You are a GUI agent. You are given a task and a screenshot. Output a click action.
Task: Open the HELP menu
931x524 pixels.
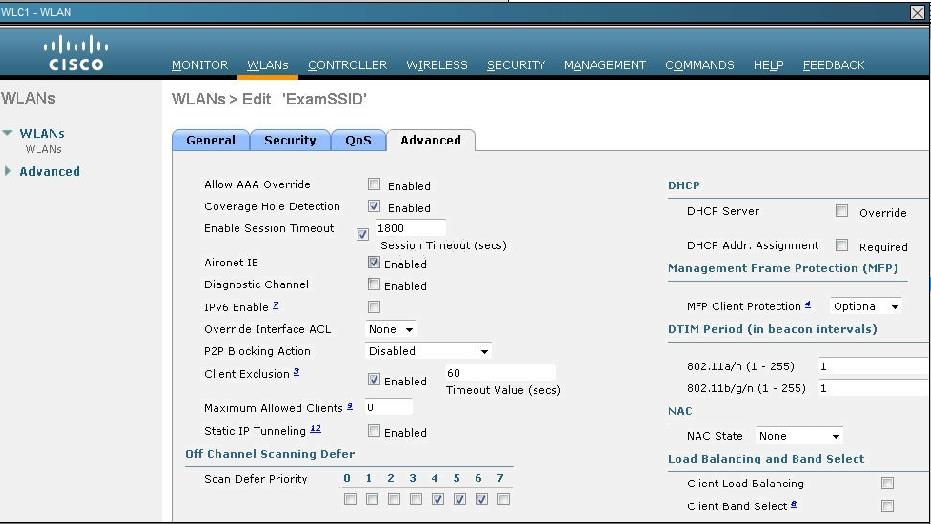pos(769,65)
